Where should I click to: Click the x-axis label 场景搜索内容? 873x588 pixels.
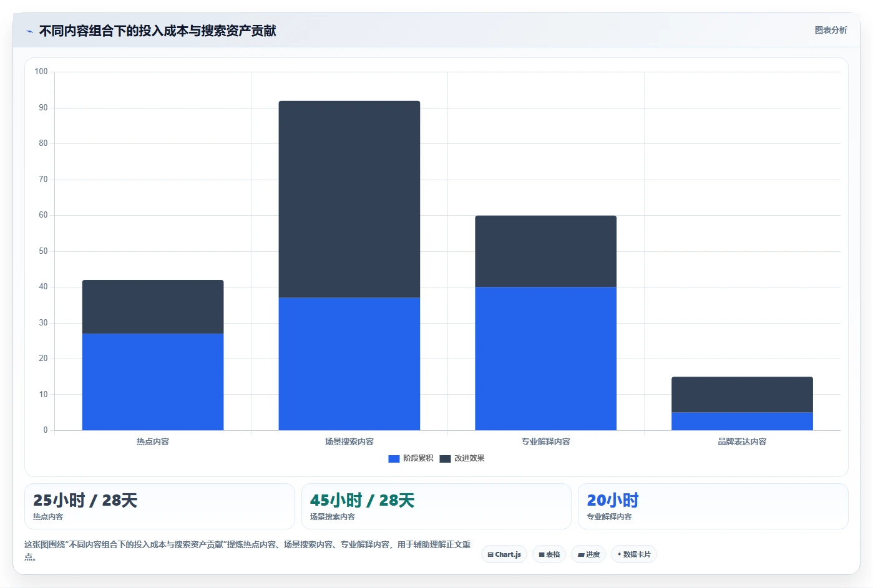tap(349, 441)
